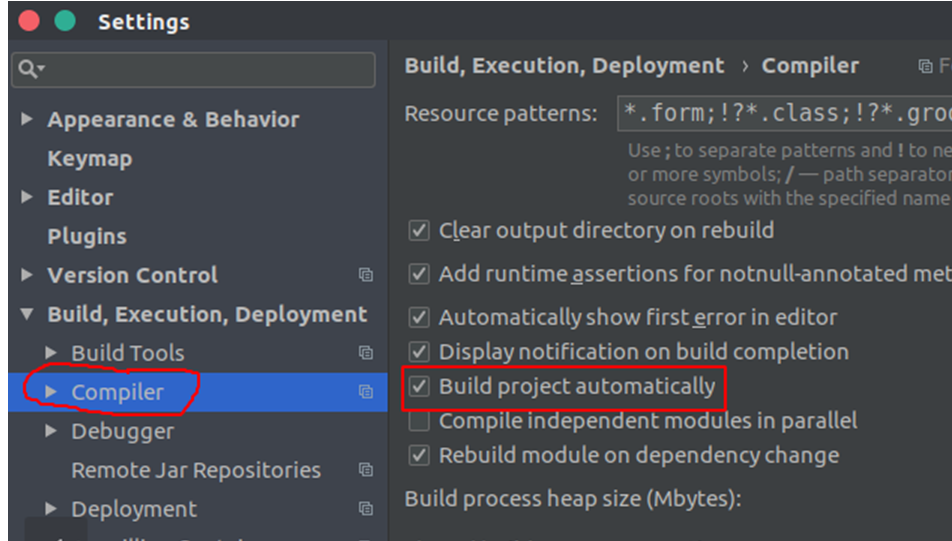
Task: Select Plugins in the settings list
Action: 87,236
